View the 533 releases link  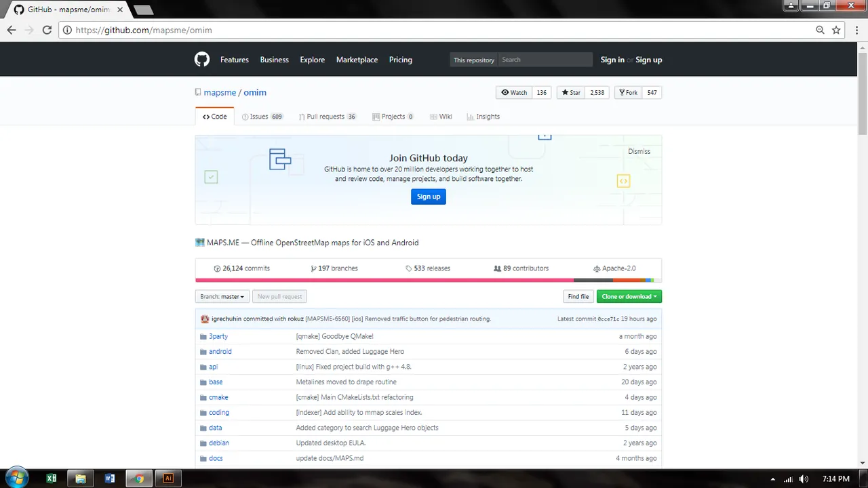click(x=428, y=268)
